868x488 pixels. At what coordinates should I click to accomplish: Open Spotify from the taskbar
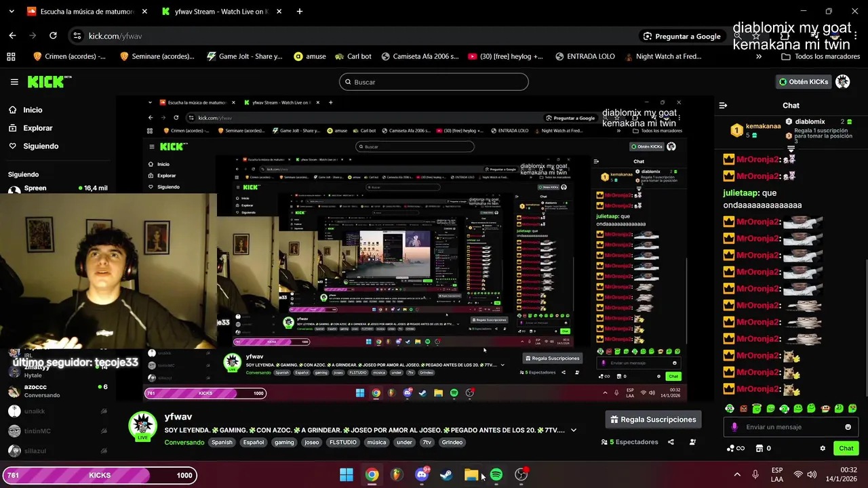point(496,474)
